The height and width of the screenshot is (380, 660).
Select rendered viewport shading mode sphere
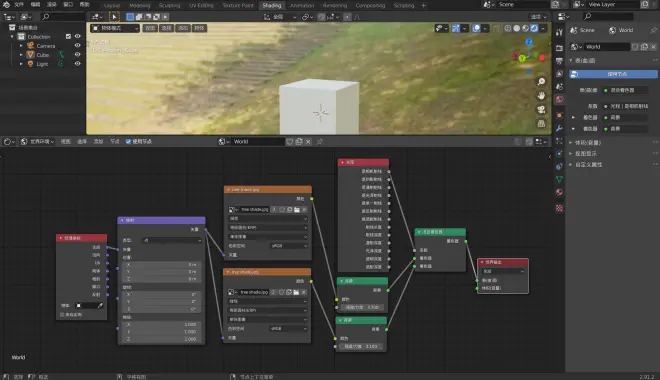coord(534,28)
